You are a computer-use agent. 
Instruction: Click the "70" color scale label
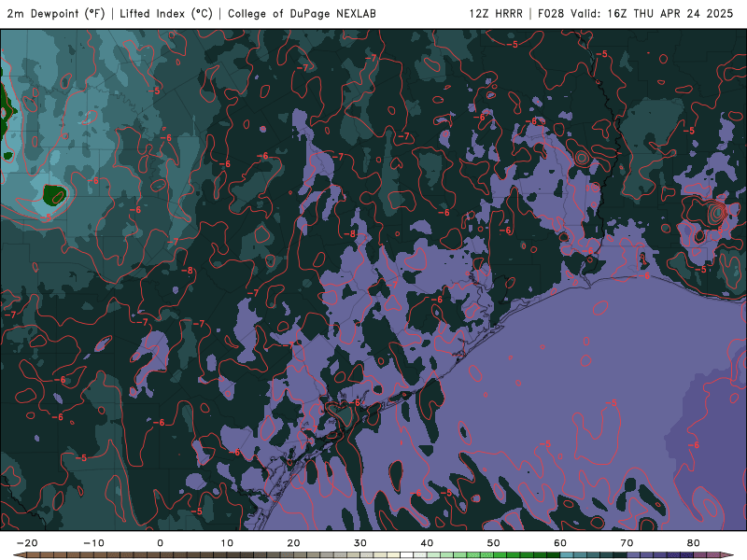coord(627,543)
